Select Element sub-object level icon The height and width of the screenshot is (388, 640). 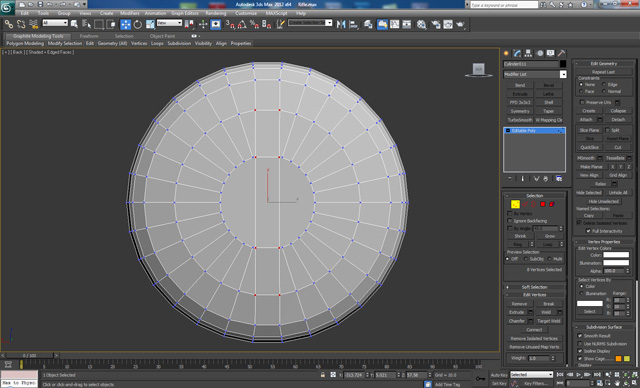pos(552,204)
